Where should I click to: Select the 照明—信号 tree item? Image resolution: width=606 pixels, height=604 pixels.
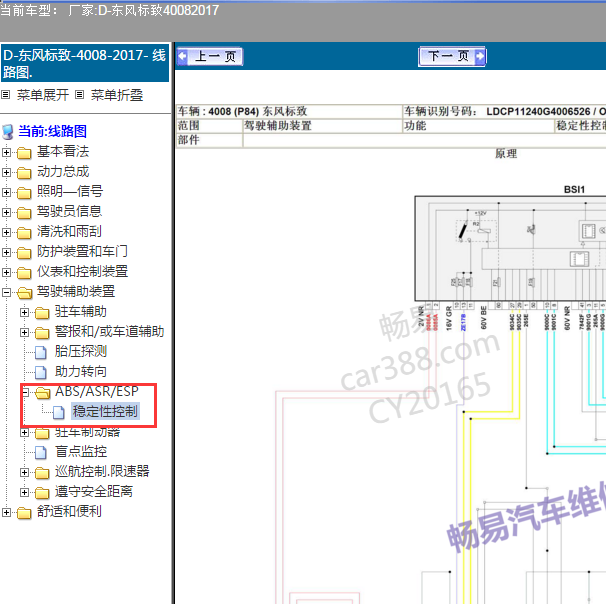70,191
